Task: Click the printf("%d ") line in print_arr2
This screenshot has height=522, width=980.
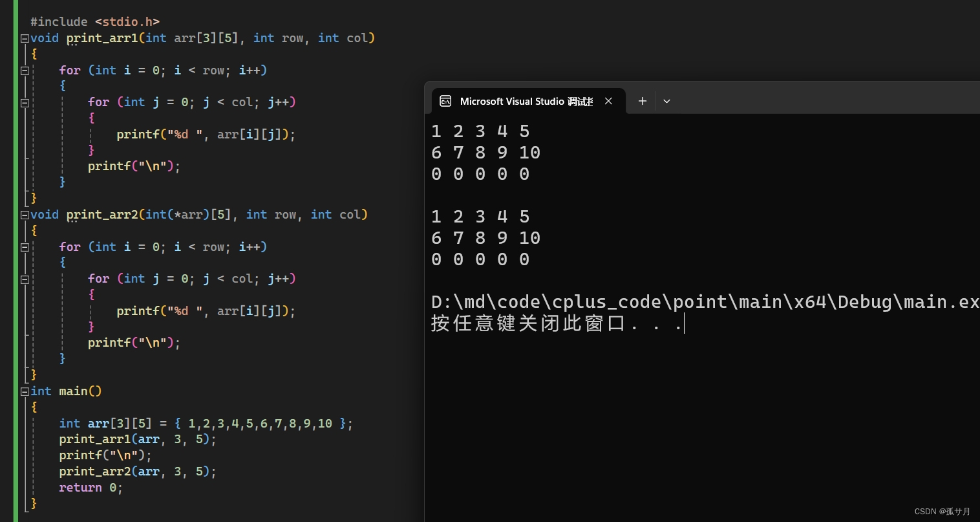Action: (206, 311)
